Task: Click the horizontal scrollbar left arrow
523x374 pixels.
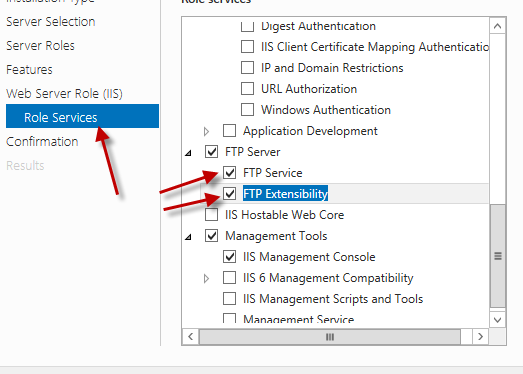Action: [x=190, y=336]
